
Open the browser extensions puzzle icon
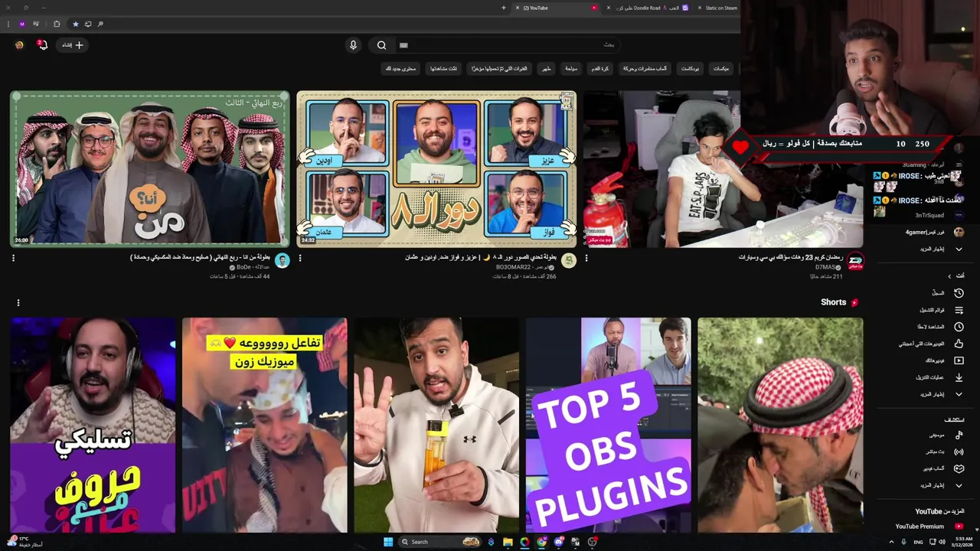pos(56,24)
